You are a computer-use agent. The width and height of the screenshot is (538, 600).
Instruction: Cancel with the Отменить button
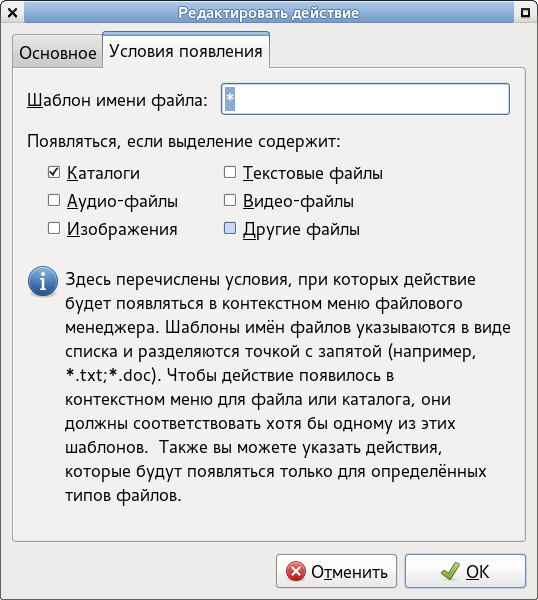[x=336, y=571]
